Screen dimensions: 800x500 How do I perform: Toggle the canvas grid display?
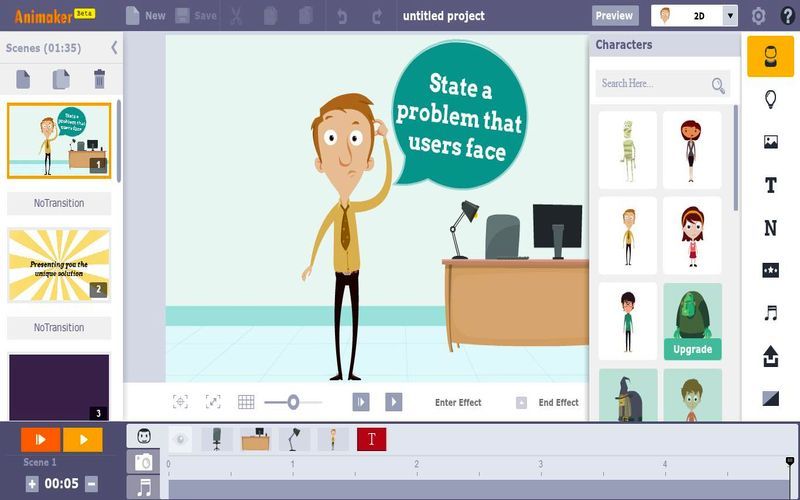pos(246,402)
